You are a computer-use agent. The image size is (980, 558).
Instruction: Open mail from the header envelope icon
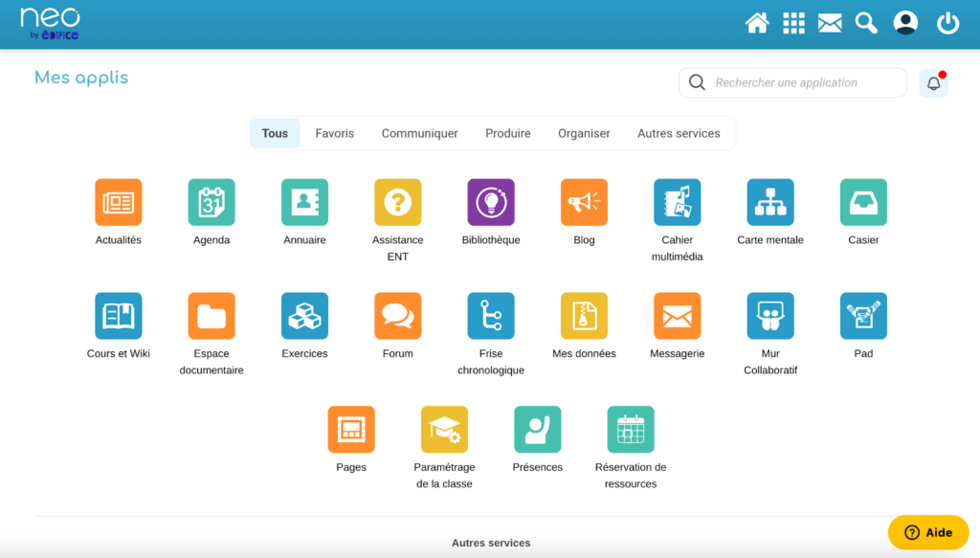830,23
